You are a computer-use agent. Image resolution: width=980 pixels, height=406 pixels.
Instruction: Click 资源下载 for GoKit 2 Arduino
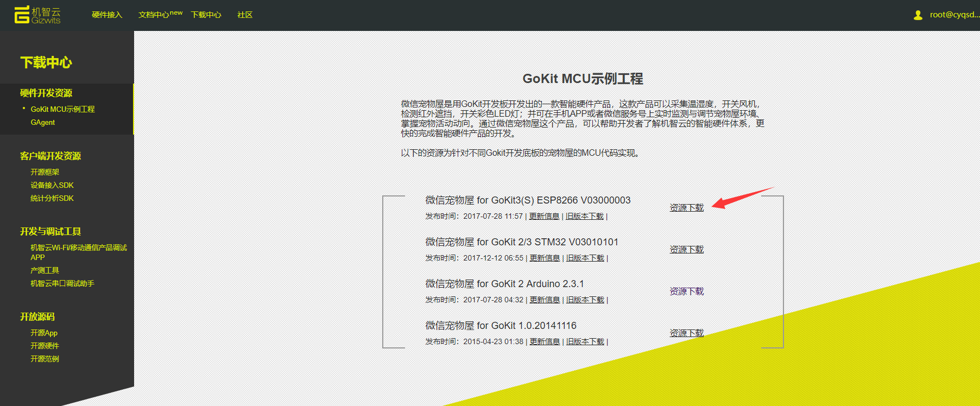point(687,291)
